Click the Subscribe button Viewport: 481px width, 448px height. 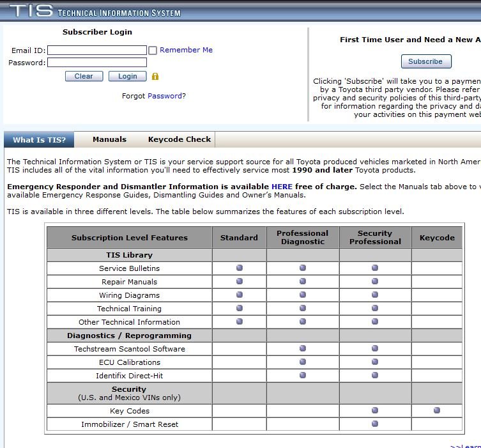tap(426, 61)
